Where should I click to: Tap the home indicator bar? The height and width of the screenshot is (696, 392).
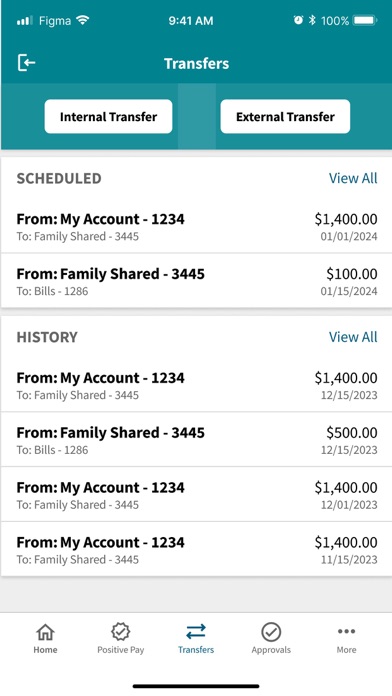[x=196, y=686]
